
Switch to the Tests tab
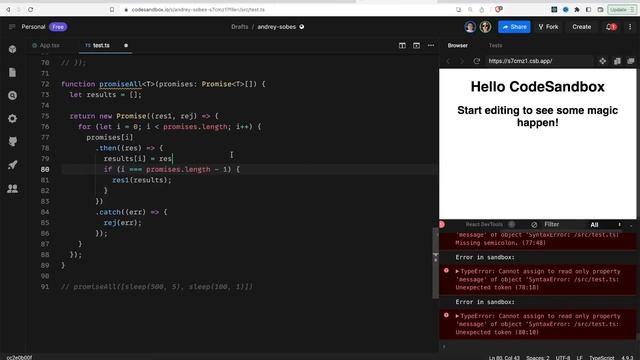[495, 45]
